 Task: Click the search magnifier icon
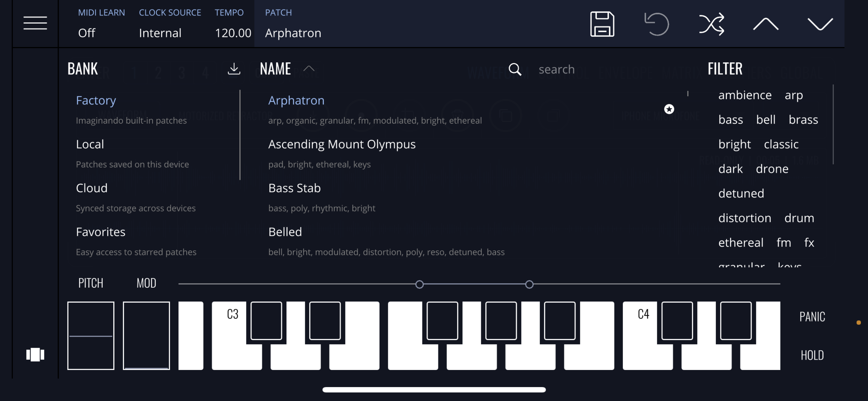point(514,69)
